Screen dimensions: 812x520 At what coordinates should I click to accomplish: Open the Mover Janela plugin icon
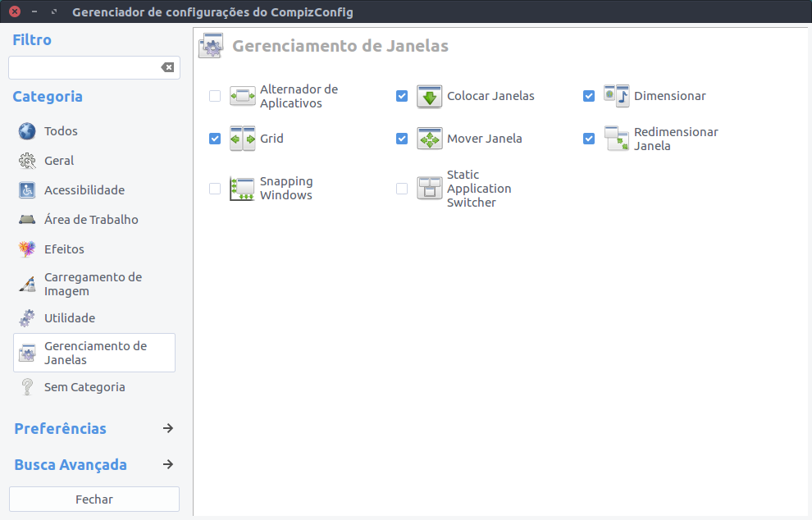point(429,139)
